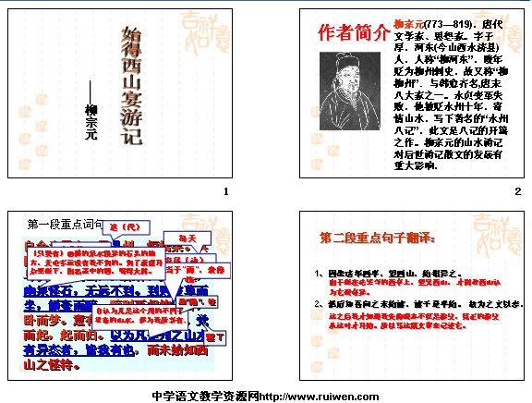Click the 中学语文教学资源网 footer text
532x403 pixels.
point(206,397)
